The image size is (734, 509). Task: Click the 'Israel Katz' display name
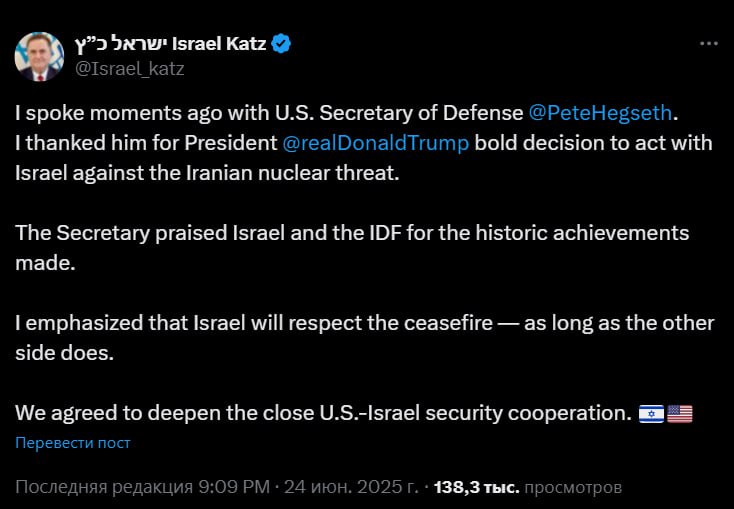tap(219, 44)
